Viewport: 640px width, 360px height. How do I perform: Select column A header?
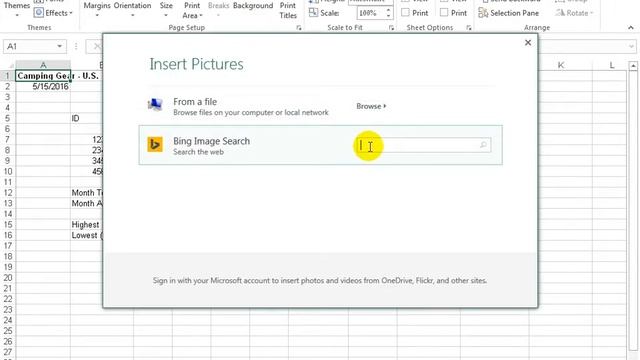pos(43,65)
